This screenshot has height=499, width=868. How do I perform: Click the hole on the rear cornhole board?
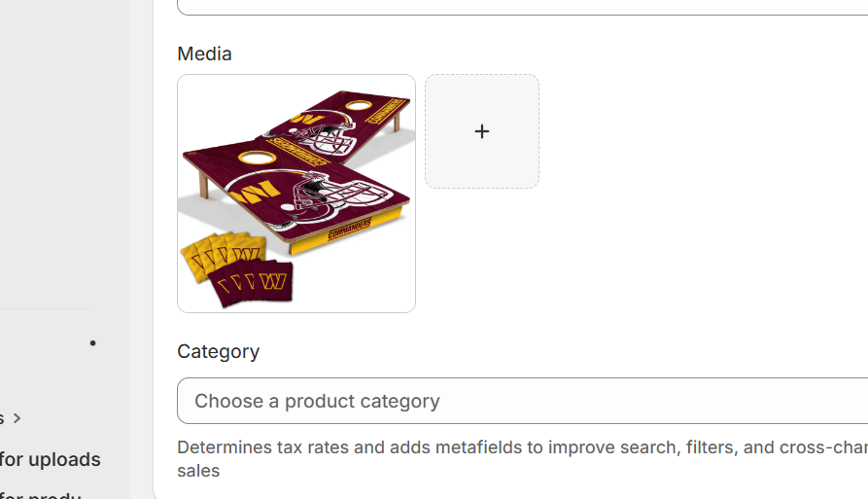click(360, 105)
